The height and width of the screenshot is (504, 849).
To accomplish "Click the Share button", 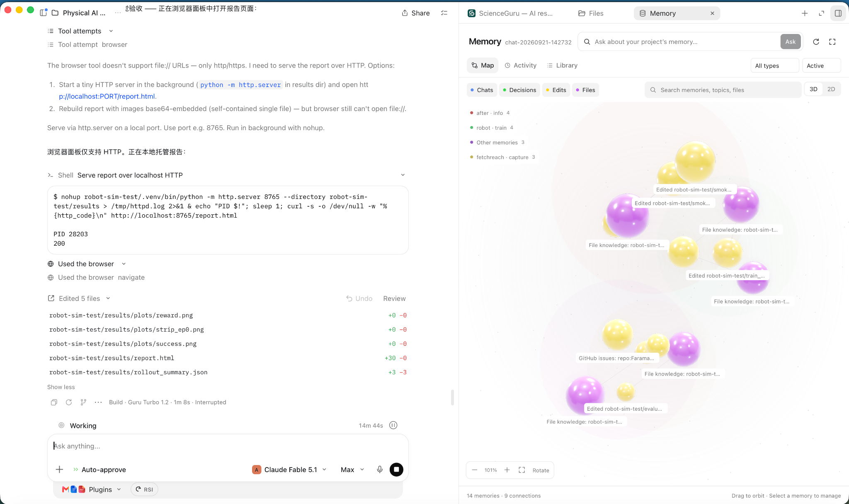I will pos(416,13).
